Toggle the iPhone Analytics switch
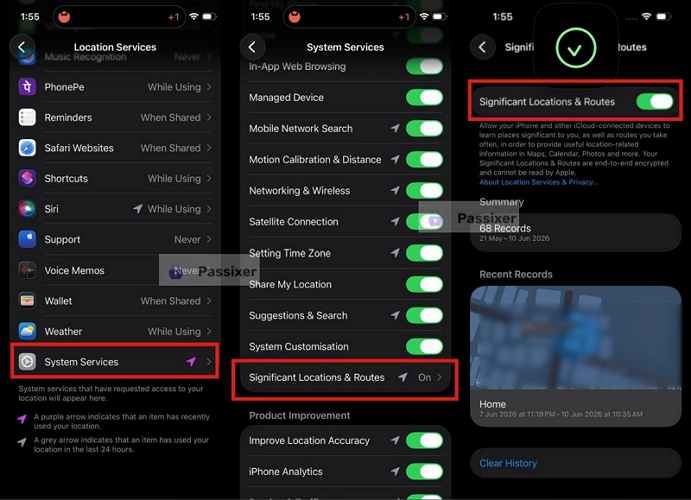This screenshot has width=691, height=500. (424, 471)
